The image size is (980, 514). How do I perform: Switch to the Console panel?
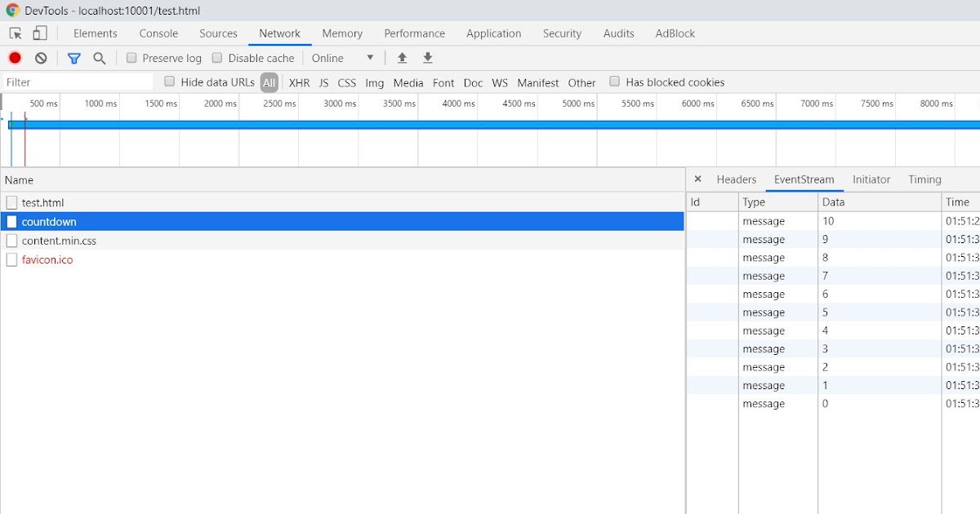(158, 33)
